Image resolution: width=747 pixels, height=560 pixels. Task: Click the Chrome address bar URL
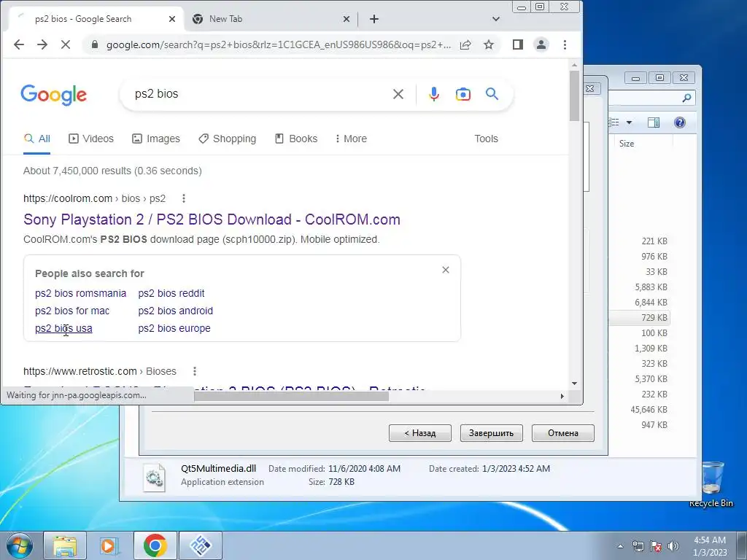[278, 44]
